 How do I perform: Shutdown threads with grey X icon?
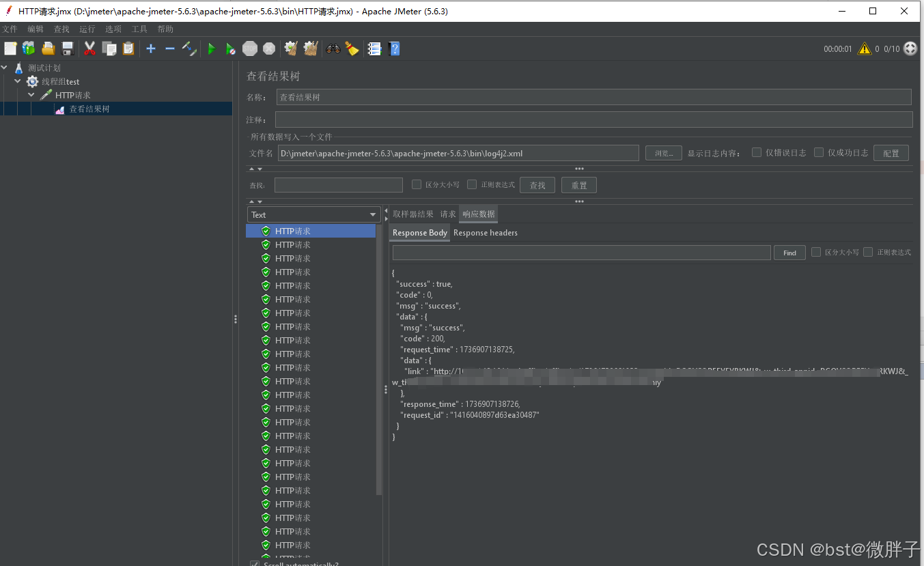(269, 48)
